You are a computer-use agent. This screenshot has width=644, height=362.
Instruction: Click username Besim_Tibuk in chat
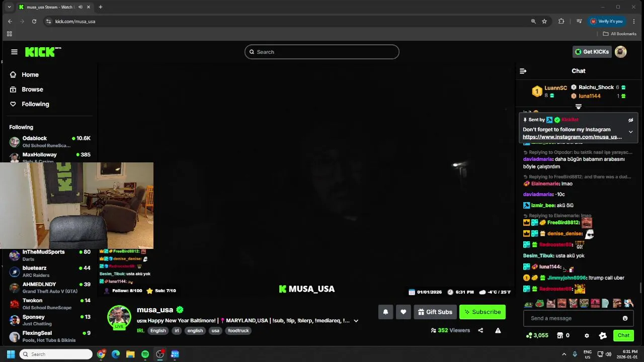[x=538, y=256]
